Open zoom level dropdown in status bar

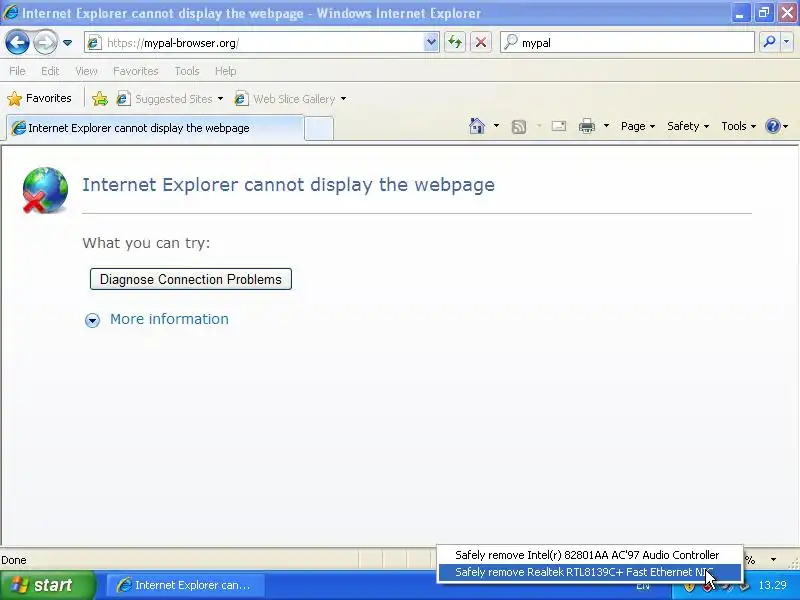click(x=773, y=560)
